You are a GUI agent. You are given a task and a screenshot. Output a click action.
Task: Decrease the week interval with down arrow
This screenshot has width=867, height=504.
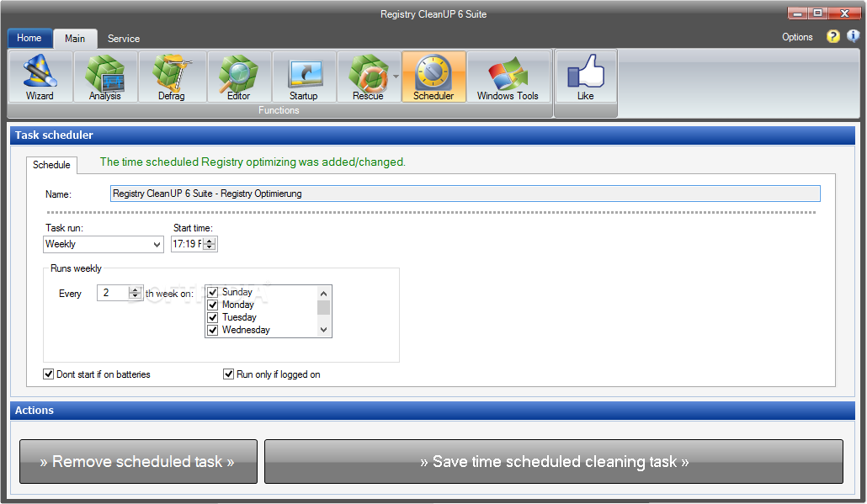(135, 296)
